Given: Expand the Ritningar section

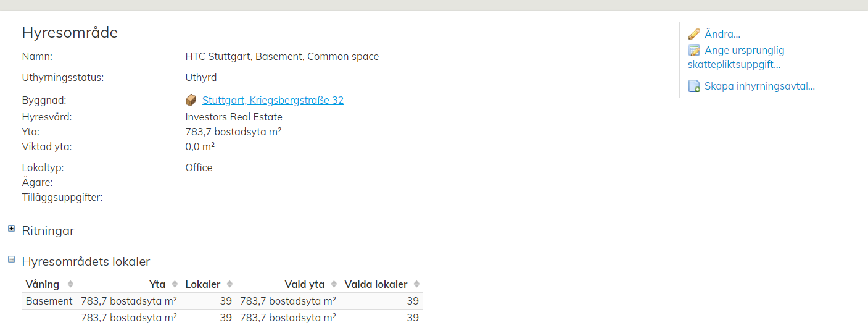Looking at the screenshot, I should click(11, 229).
